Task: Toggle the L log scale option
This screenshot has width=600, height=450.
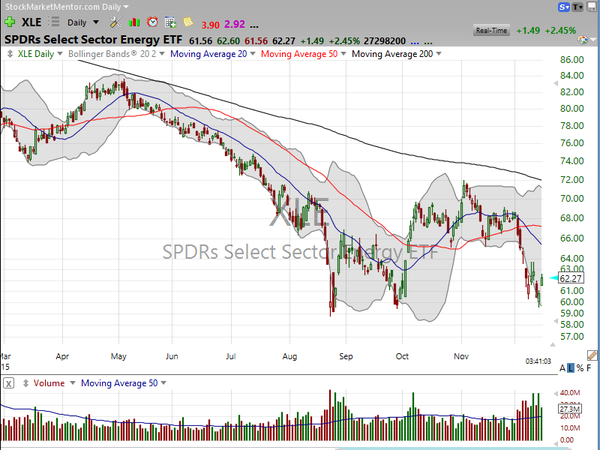Action: point(571,368)
